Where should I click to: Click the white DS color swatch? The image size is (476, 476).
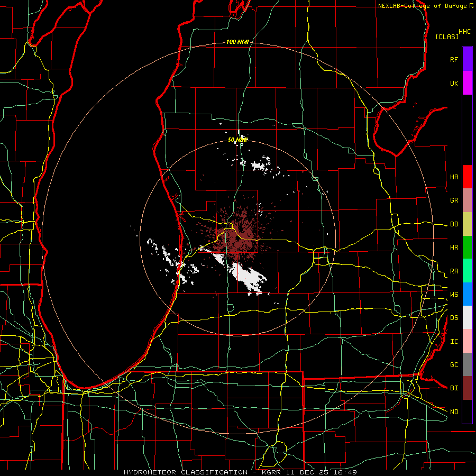(467, 317)
